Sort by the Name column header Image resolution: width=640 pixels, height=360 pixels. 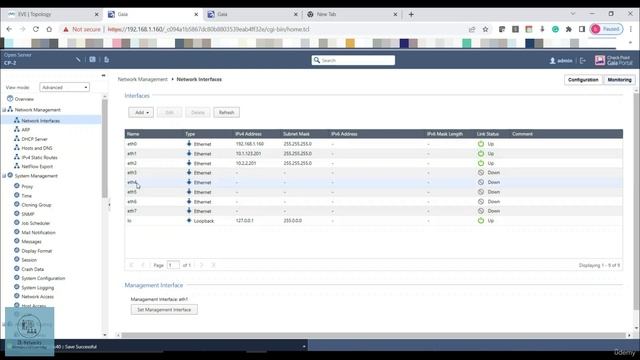pyautogui.click(x=133, y=134)
